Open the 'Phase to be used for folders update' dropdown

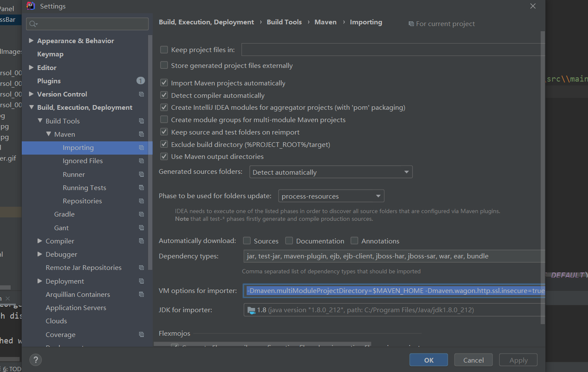331,196
